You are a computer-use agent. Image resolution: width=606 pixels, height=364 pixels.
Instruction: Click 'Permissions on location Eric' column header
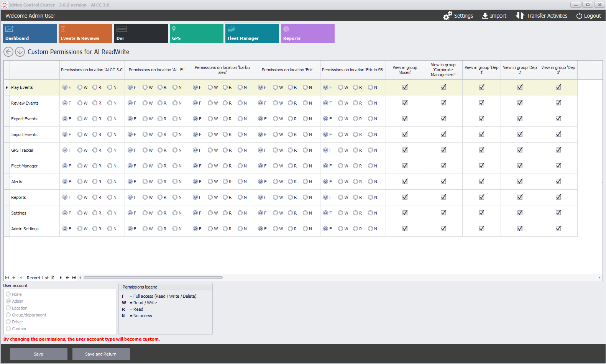point(287,70)
